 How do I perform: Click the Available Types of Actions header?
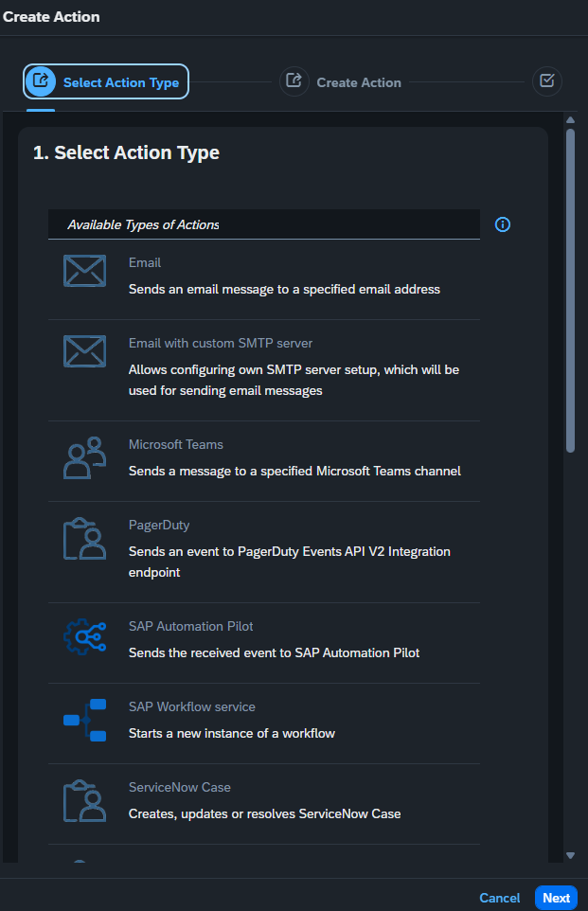tap(264, 224)
